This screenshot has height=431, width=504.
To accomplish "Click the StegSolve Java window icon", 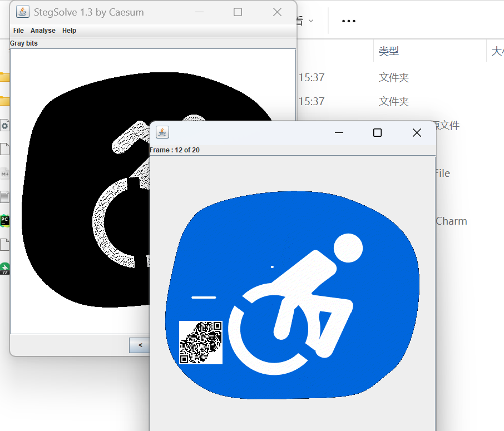I will click(22, 12).
